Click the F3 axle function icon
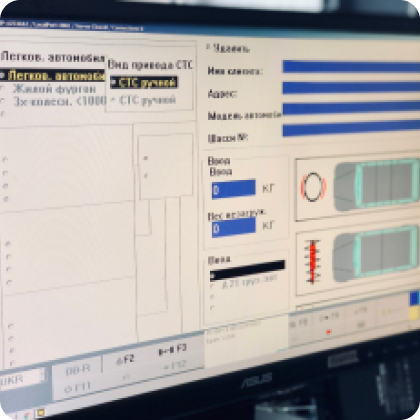 pos(172,350)
